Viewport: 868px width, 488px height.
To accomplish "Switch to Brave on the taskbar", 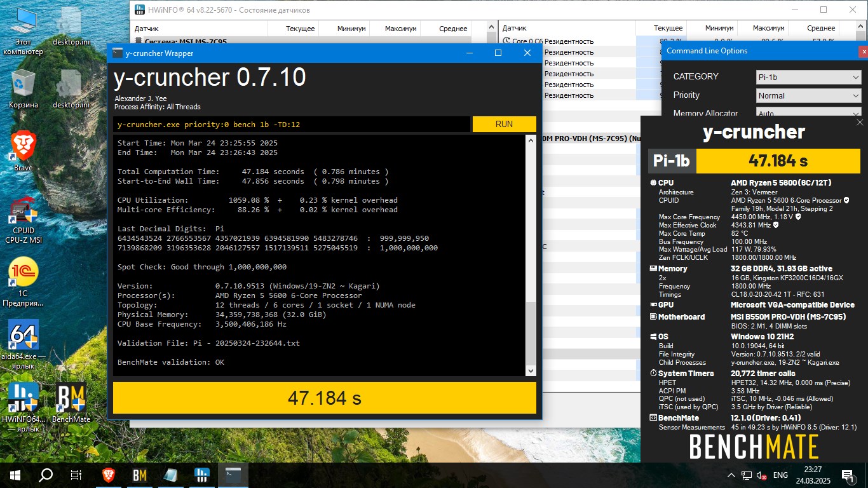I will tap(109, 475).
